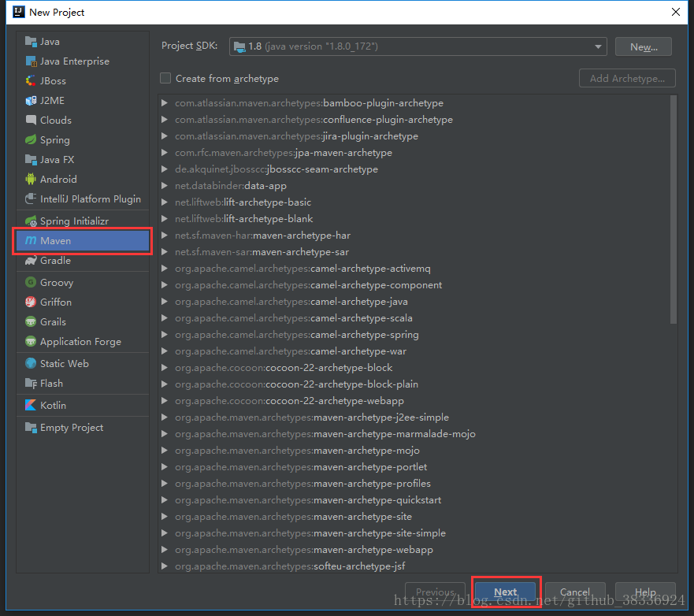Viewport: 694px width, 616px height.
Task: Select camel-archetype-java row
Action: 418,302
